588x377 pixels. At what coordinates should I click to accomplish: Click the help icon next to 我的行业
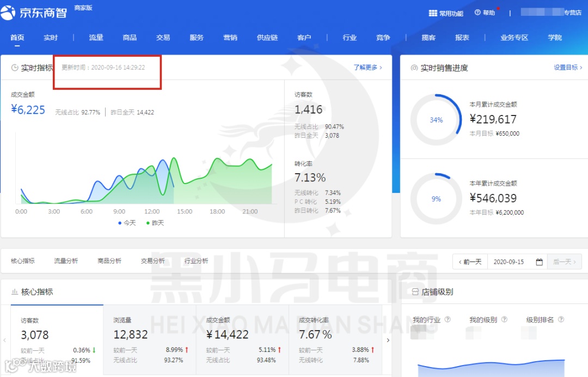point(448,319)
